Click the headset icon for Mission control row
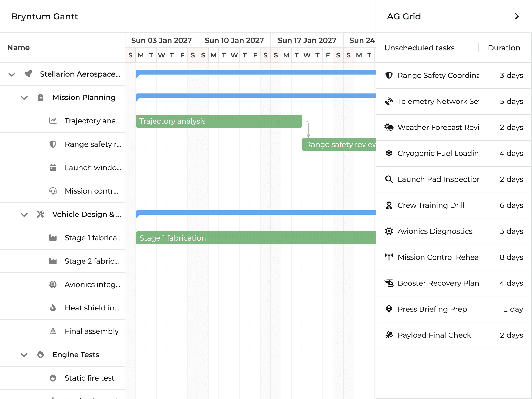532x399 pixels. point(53,191)
